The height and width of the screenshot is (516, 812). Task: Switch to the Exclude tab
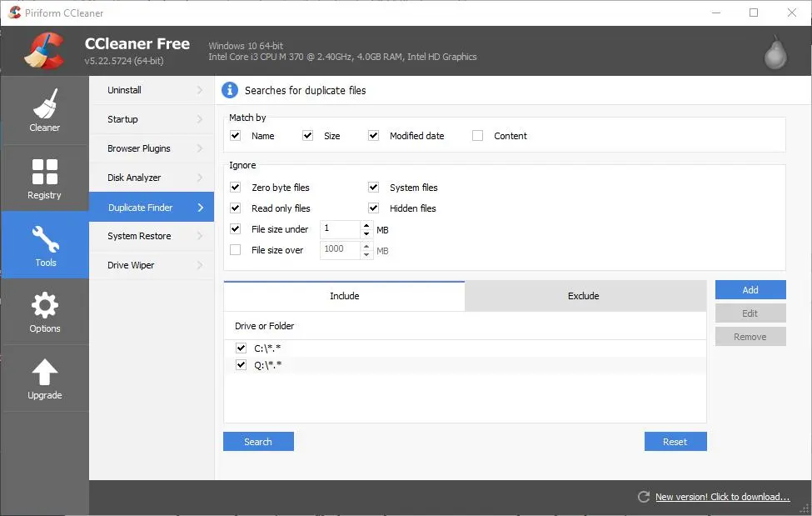585,296
